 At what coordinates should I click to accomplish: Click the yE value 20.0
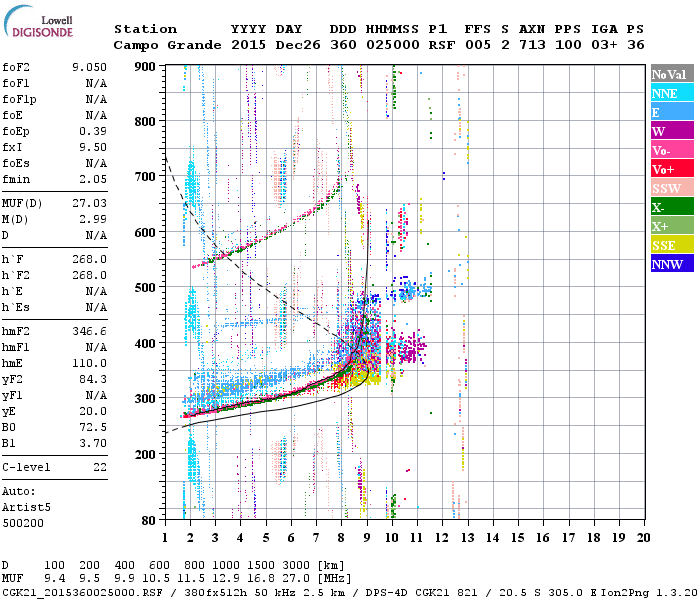[93, 411]
